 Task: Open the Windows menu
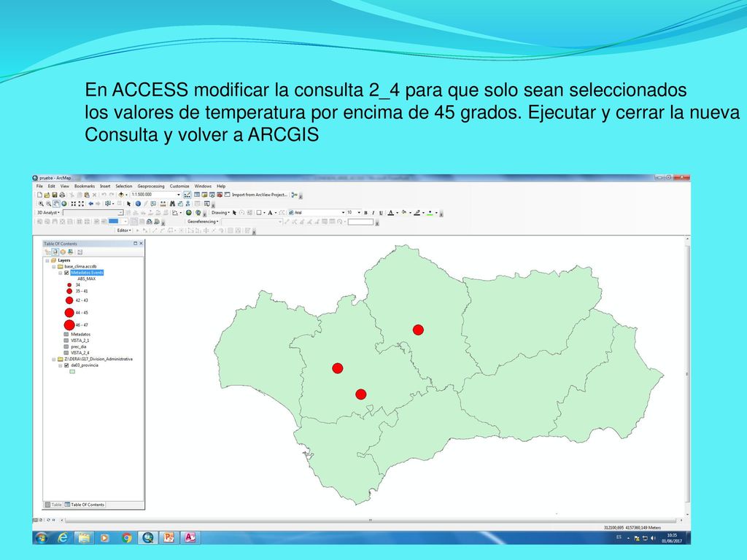tap(203, 186)
